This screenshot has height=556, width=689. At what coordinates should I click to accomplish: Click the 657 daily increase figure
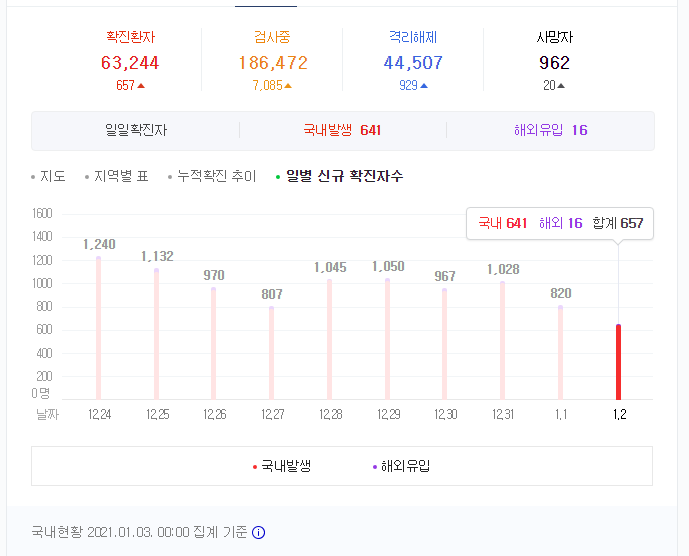click(130, 85)
